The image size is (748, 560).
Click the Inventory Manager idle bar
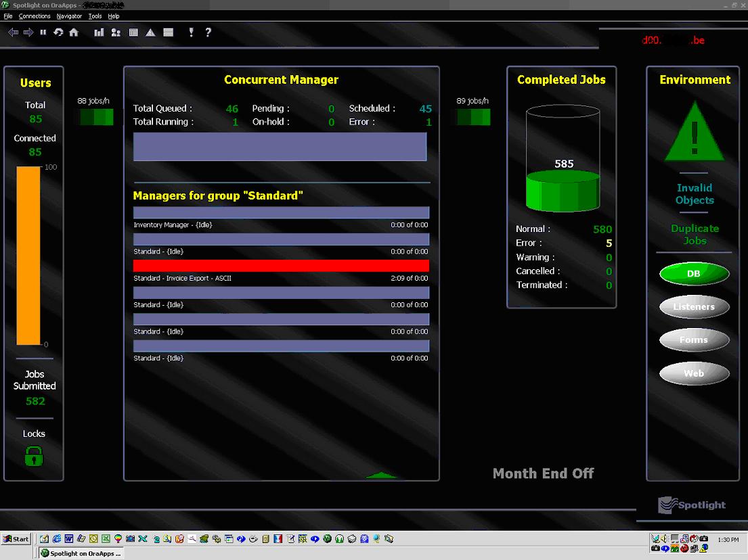coord(281,212)
